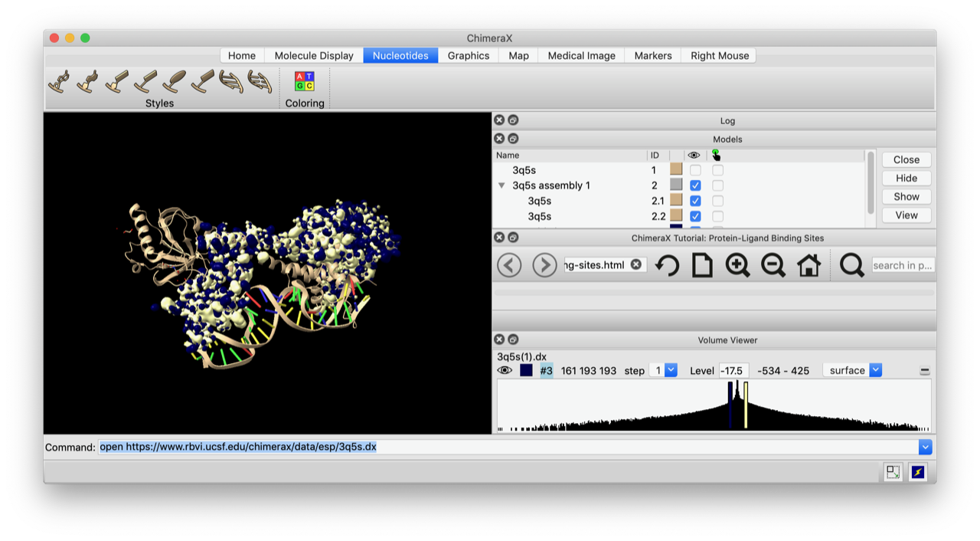Select the first atoms nucleotide style icon
The height and width of the screenshot is (541, 980).
(x=59, y=81)
